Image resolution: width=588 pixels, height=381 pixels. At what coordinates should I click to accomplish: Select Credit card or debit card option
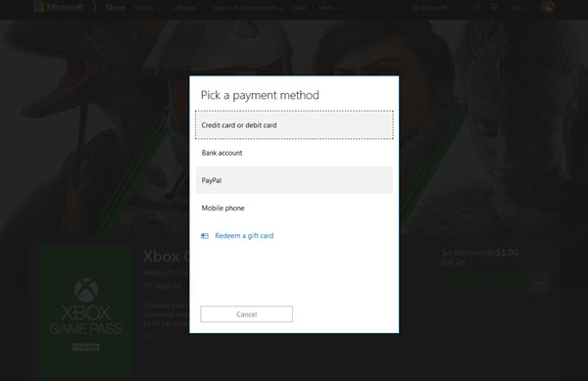click(294, 125)
